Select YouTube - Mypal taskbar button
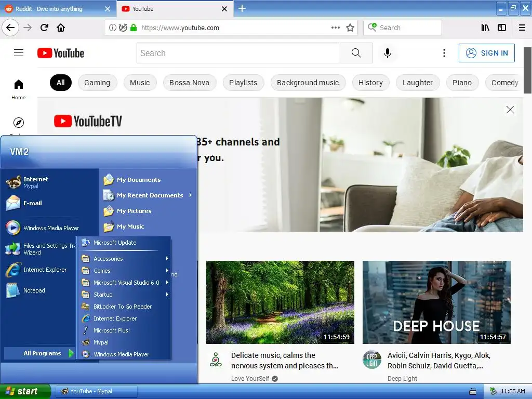This screenshot has height=399, width=532. tap(96, 391)
